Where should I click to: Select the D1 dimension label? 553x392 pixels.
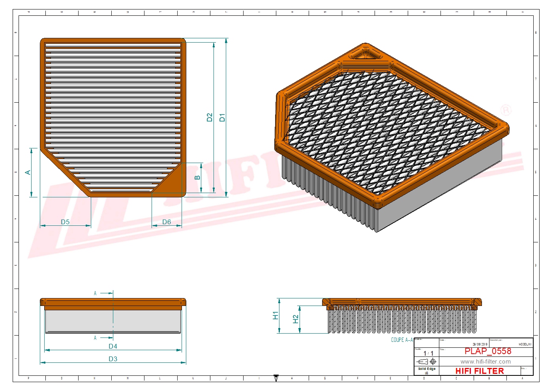[222, 117]
